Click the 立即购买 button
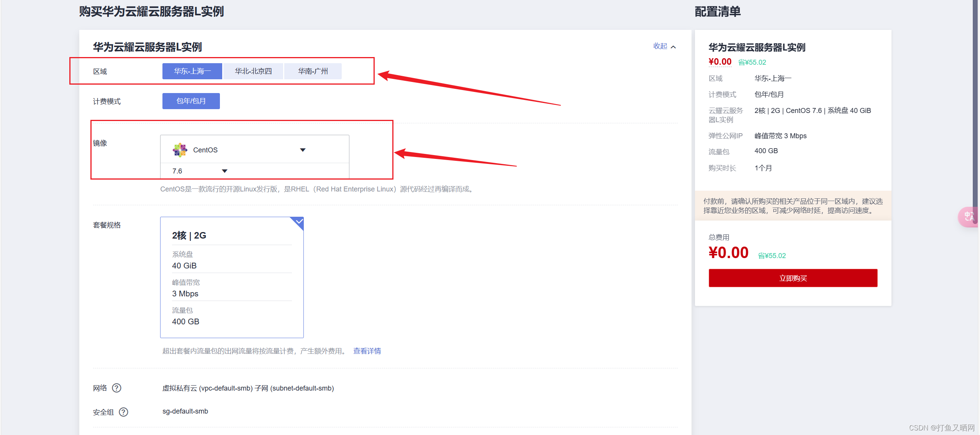This screenshot has height=435, width=980. (793, 278)
